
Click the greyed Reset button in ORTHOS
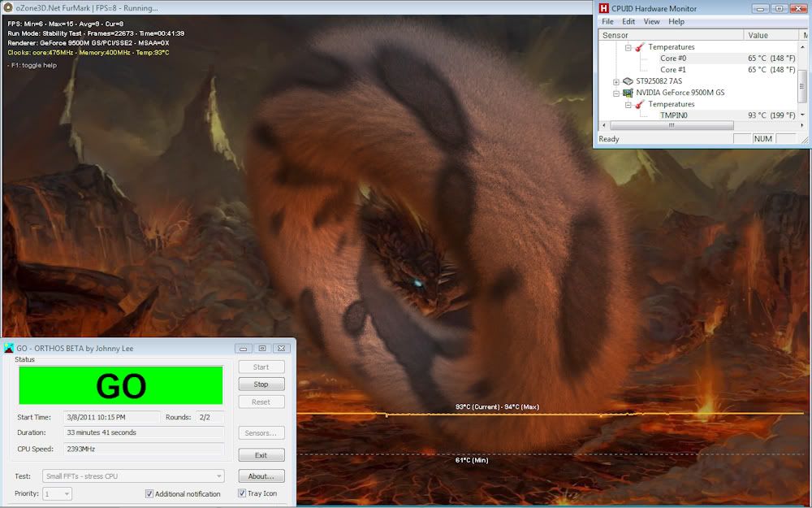(x=261, y=402)
